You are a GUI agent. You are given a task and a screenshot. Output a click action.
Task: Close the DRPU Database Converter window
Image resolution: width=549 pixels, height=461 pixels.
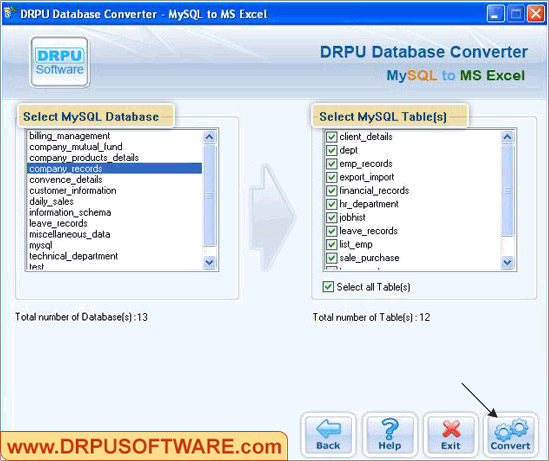tap(536, 14)
